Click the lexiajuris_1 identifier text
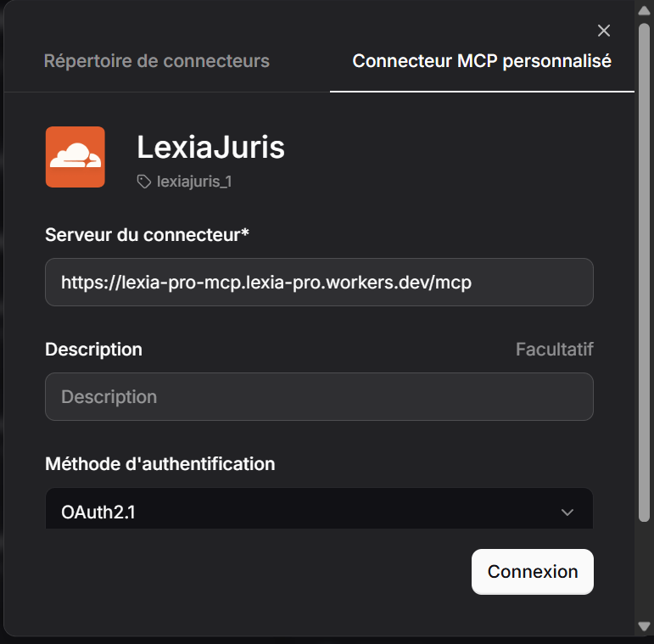 194,182
